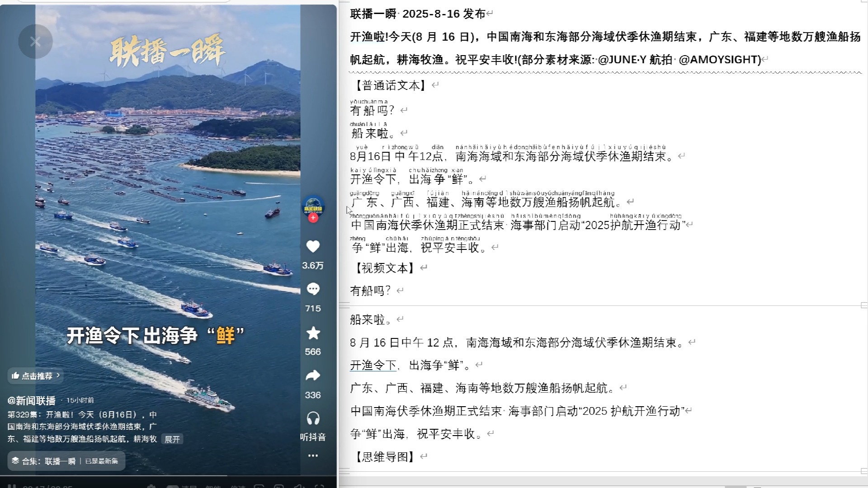Like the video with the heart icon
This screenshot has height=488, width=868.
(313, 247)
